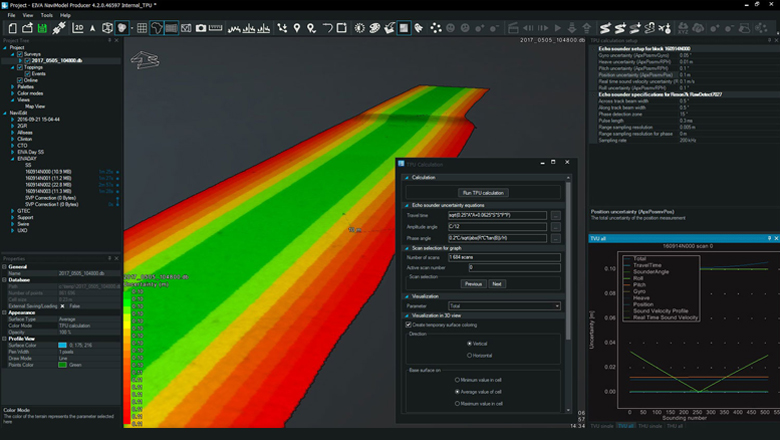
Task: Open the Tools menu
Action: 47,16
